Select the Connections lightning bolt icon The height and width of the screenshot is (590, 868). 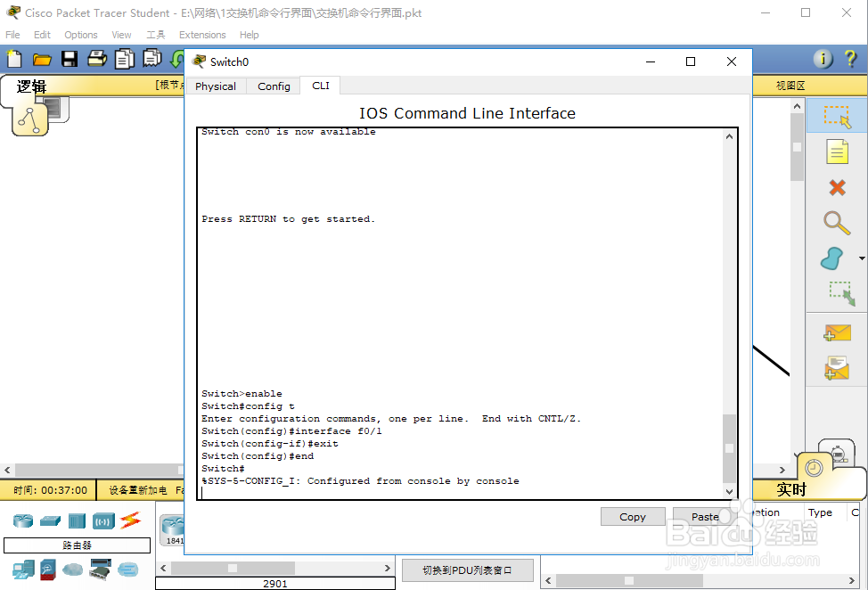coord(131,520)
